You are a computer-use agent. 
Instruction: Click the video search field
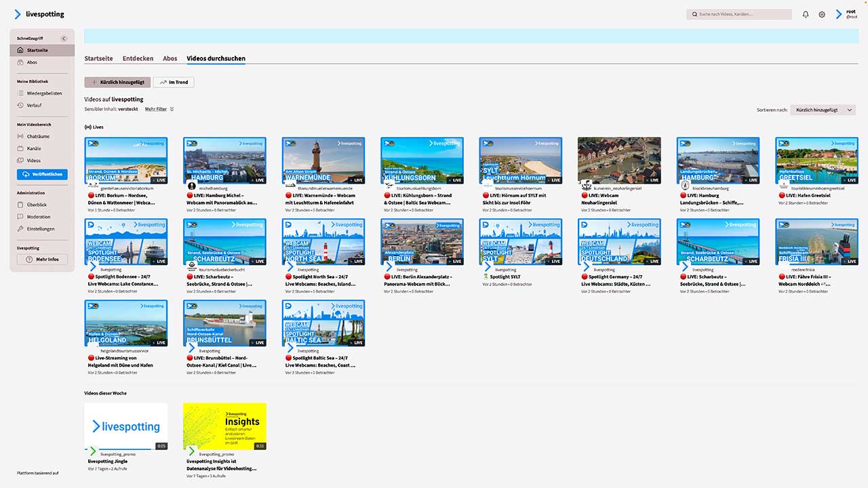[x=739, y=14]
